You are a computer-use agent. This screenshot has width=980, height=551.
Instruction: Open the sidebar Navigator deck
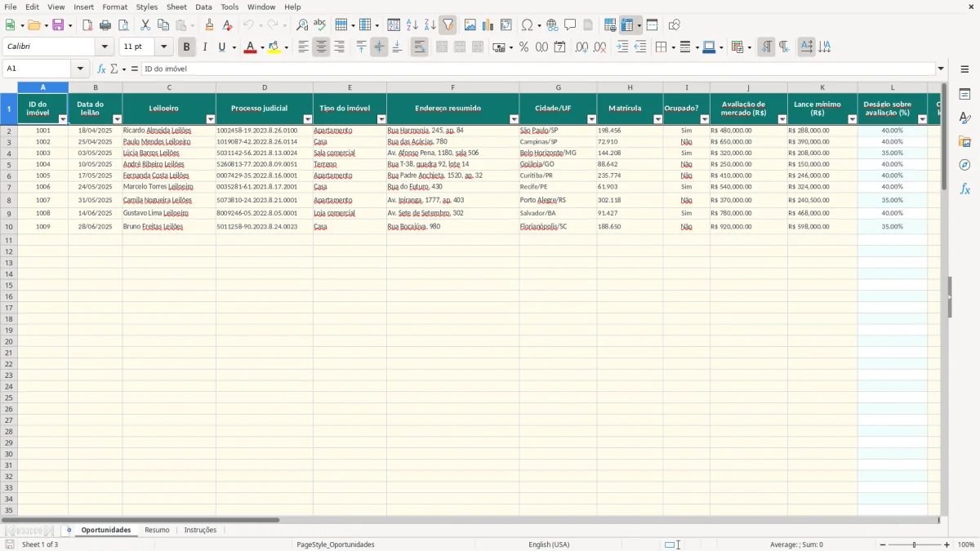(x=964, y=165)
